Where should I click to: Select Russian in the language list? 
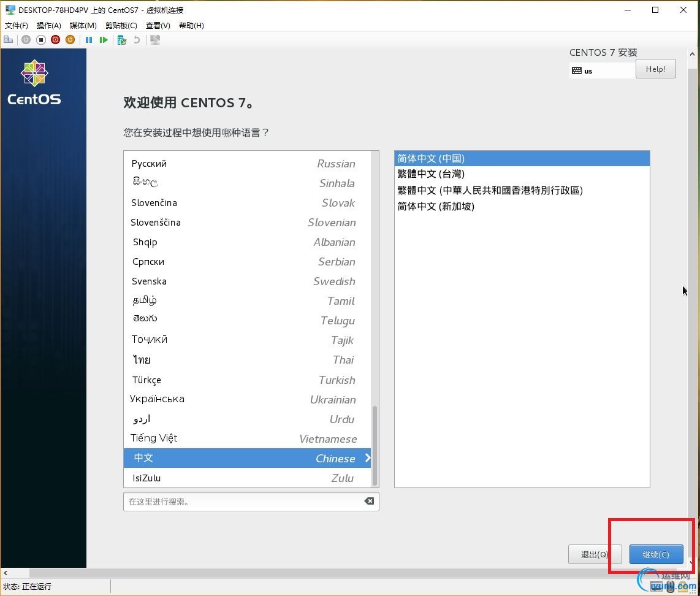[x=247, y=163]
